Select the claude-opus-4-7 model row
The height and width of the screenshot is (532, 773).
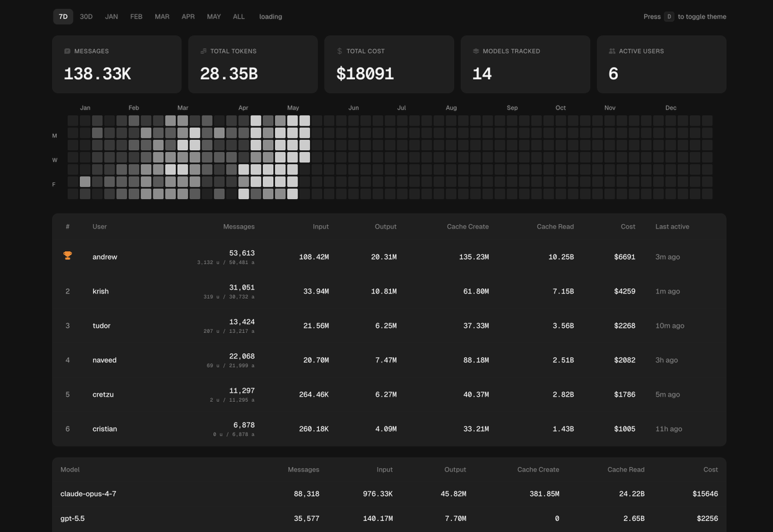[x=389, y=494]
